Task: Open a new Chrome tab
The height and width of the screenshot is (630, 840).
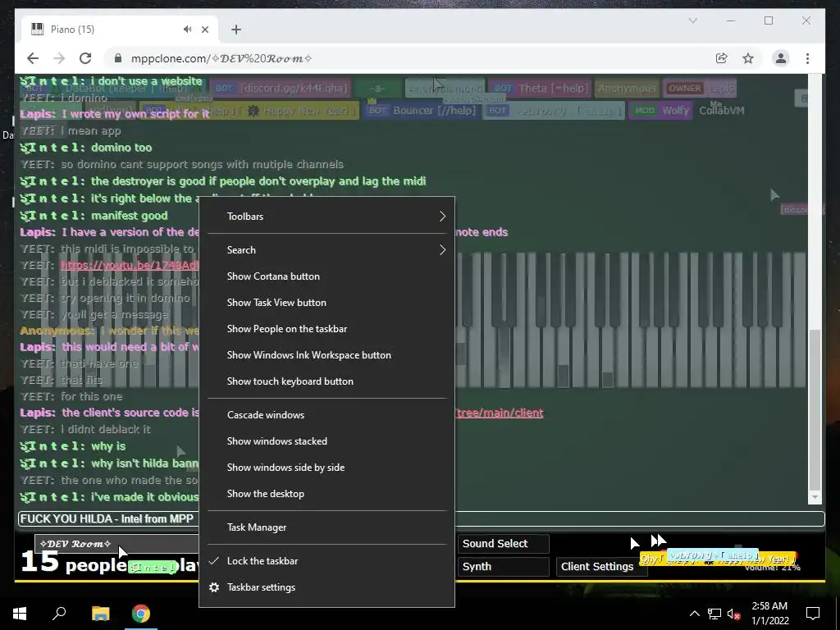Action: pyautogui.click(x=236, y=30)
